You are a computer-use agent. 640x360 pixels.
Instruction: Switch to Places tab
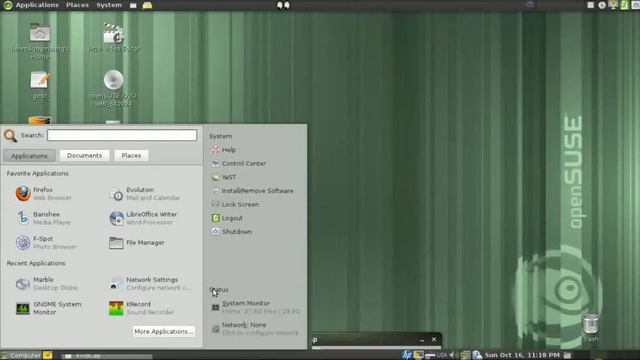point(131,156)
